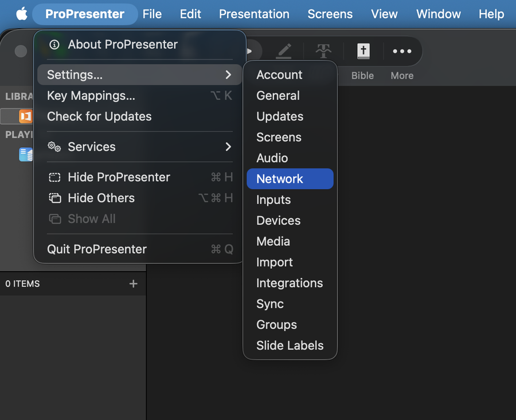Click the pencil Edit toolbar icon

click(x=284, y=51)
